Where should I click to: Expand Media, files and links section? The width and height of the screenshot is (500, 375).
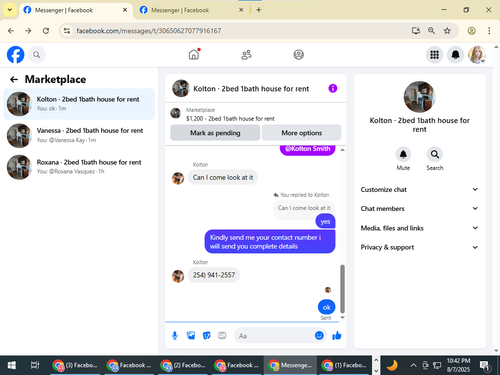click(x=419, y=228)
